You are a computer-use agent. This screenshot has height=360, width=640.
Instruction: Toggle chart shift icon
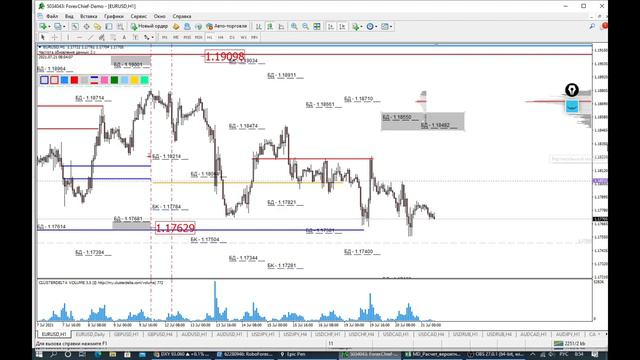click(x=342, y=27)
